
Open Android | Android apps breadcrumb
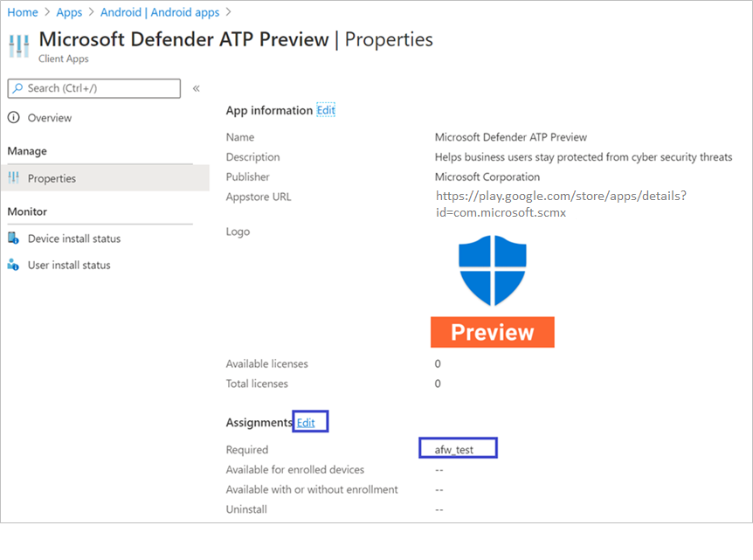(x=159, y=12)
